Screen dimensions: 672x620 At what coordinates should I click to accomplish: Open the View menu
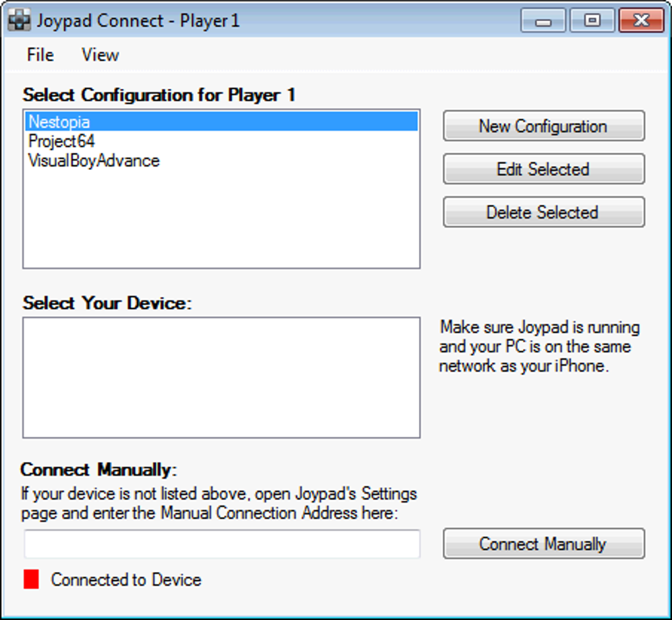pyautogui.click(x=100, y=55)
